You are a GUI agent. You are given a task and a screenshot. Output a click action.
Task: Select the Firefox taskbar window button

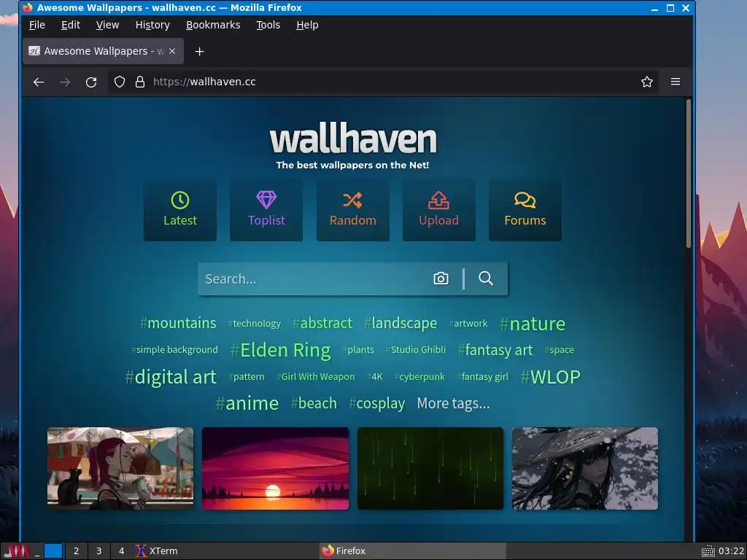[412, 551]
